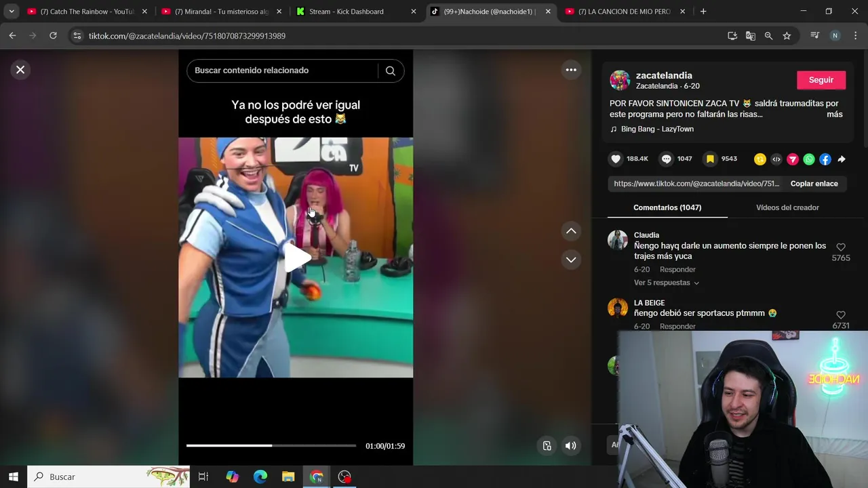The height and width of the screenshot is (488, 868).
Task: Click Copiar enlace button
Action: coord(814,184)
